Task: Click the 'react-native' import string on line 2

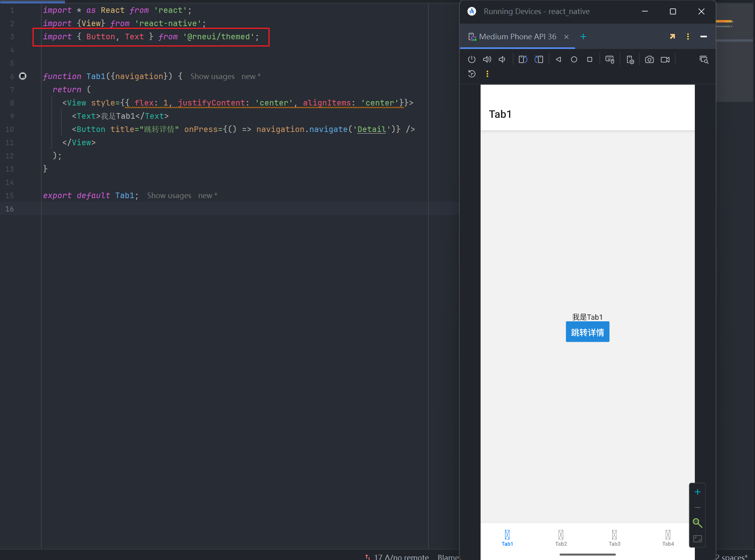Action: pos(168,23)
